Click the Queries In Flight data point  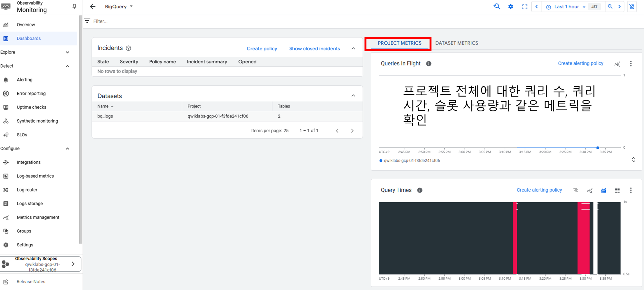point(598,148)
